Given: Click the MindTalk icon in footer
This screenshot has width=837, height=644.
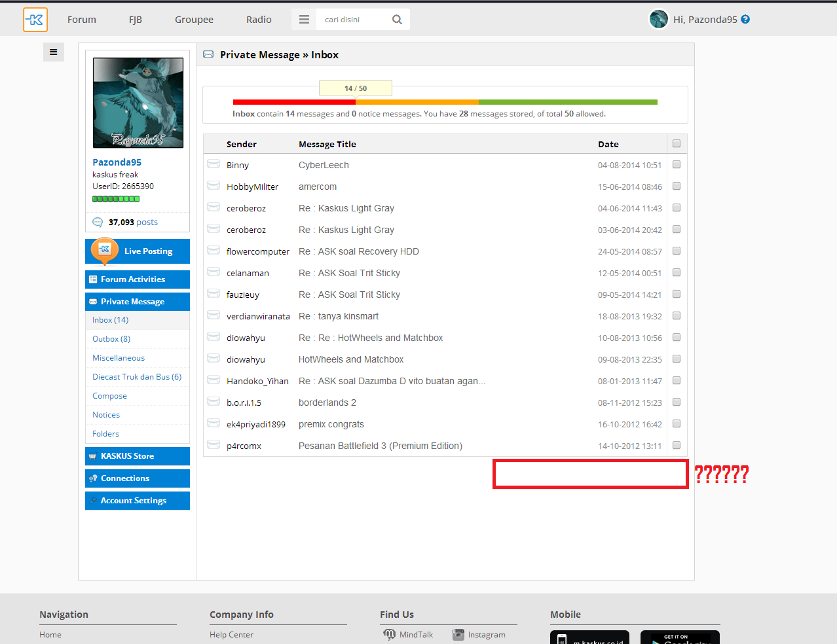Looking at the screenshot, I should 390,634.
